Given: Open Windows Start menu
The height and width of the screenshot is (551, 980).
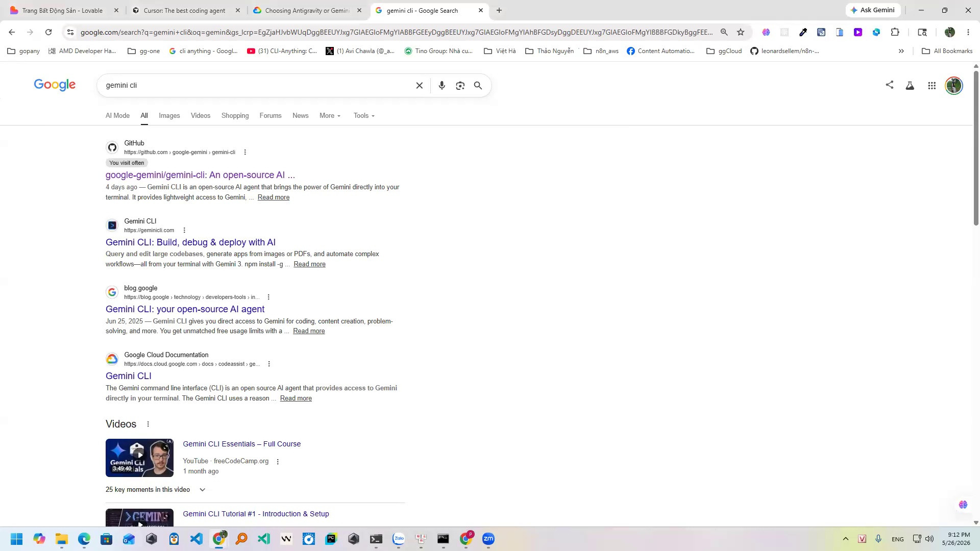Looking at the screenshot, I should (x=16, y=539).
